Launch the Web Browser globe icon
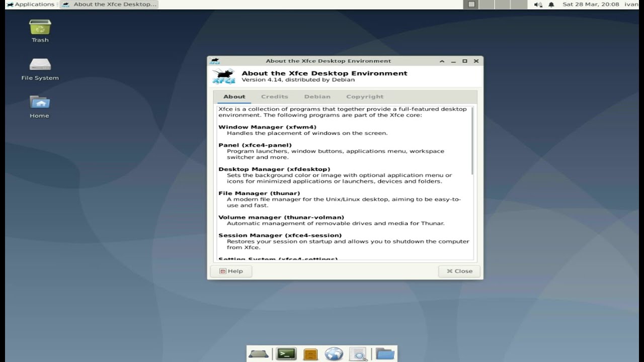Image resolution: width=644 pixels, height=362 pixels. pyautogui.click(x=334, y=354)
